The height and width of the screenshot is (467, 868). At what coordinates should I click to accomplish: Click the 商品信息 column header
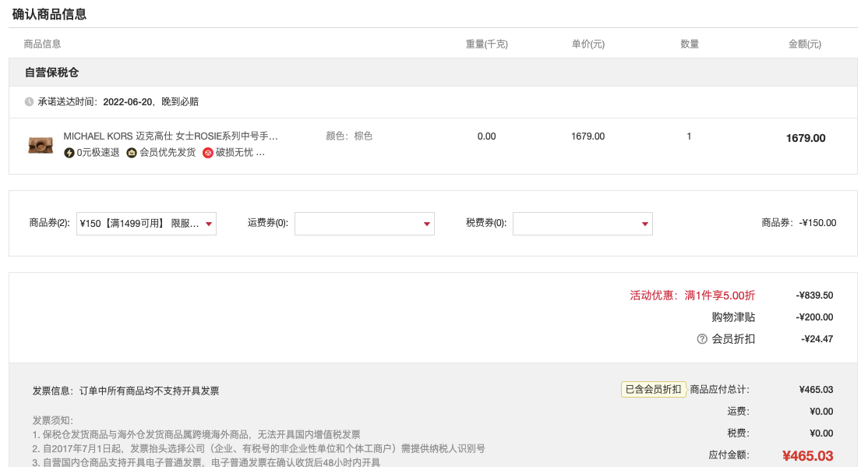[x=42, y=44]
